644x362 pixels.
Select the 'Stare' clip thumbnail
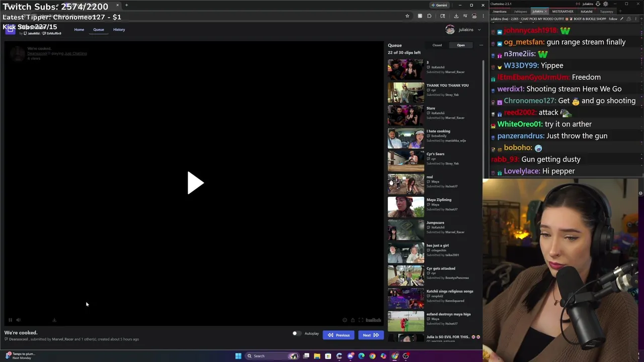click(x=406, y=115)
